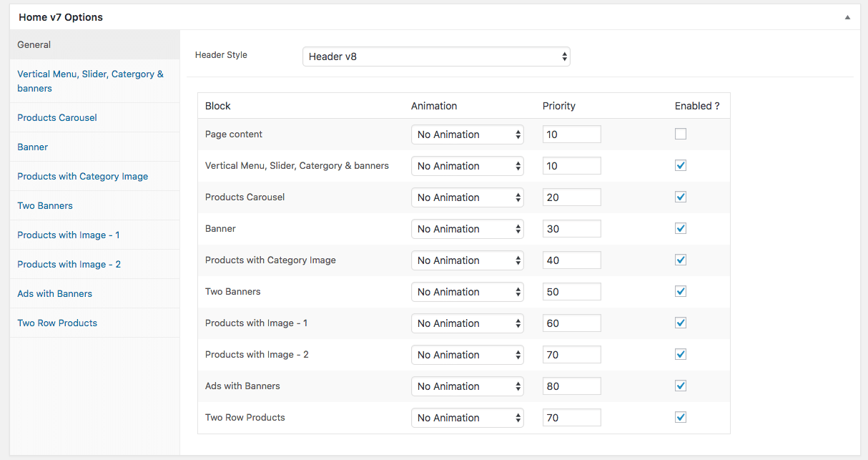This screenshot has width=868, height=460.
Task: Open Animation dropdown for Page content
Action: click(x=468, y=134)
